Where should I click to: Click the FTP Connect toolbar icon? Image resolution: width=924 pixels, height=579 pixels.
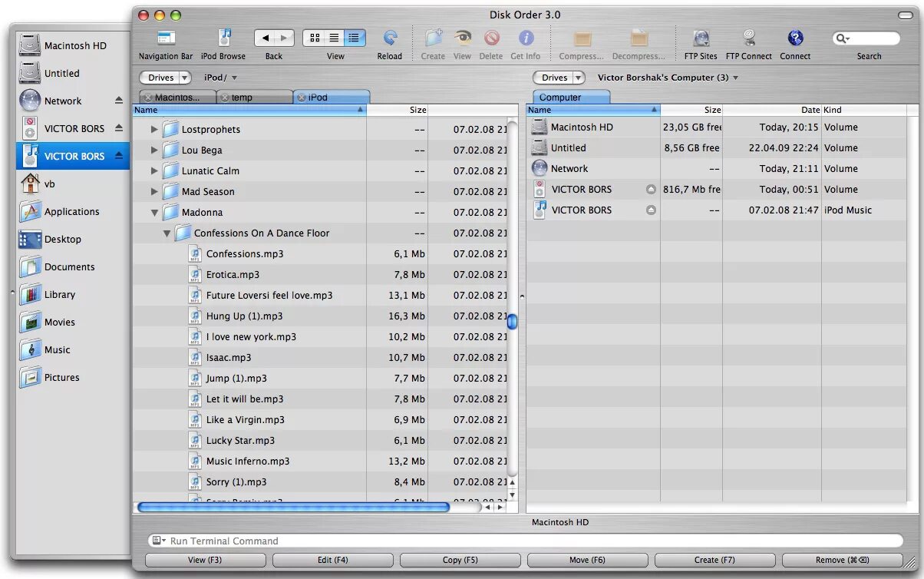coord(748,37)
